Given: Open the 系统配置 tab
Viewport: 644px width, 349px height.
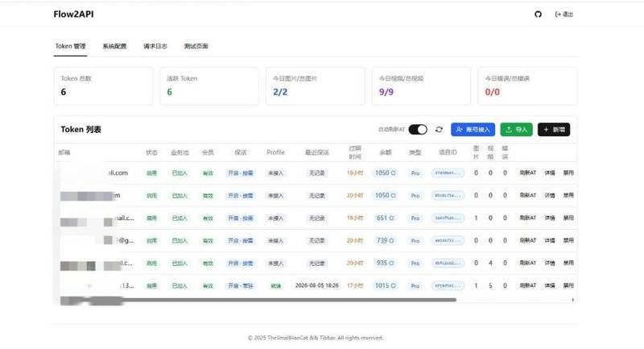Looking at the screenshot, I should click(114, 46).
